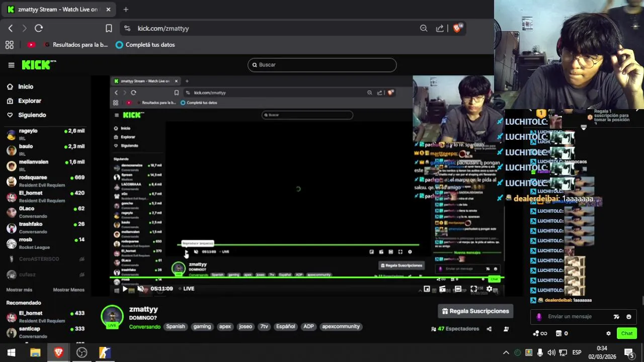Viewport: 644px width, 362px height.
Task: Open the taskbar volume control
Action: [x=551, y=352]
